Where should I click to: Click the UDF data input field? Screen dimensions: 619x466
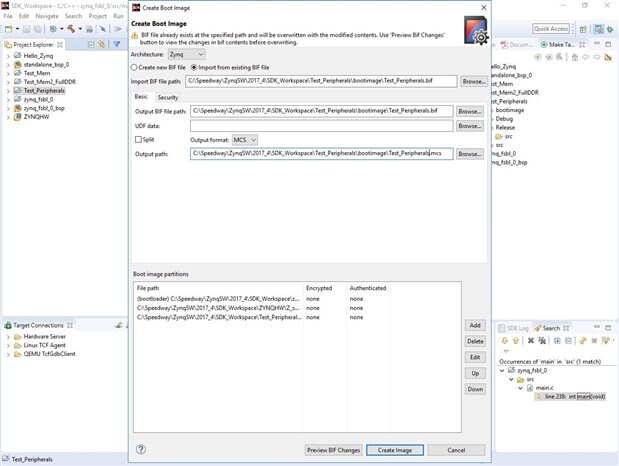(x=322, y=126)
